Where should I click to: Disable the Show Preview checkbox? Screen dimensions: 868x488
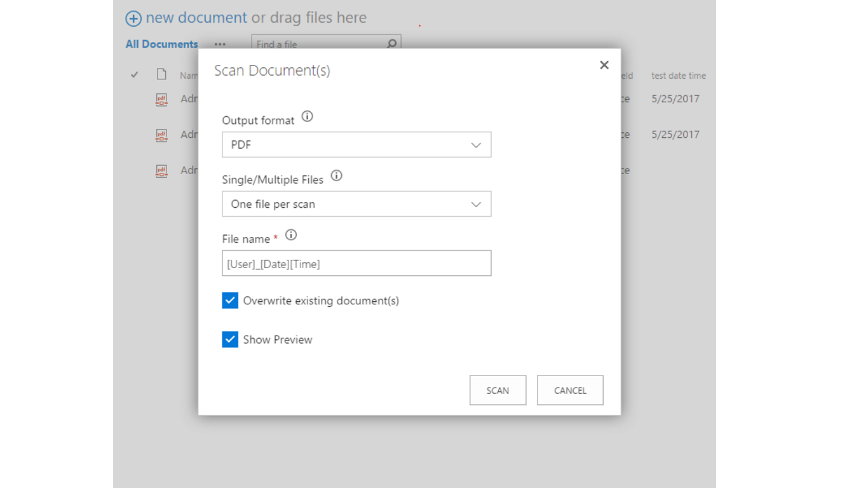click(230, 339)
